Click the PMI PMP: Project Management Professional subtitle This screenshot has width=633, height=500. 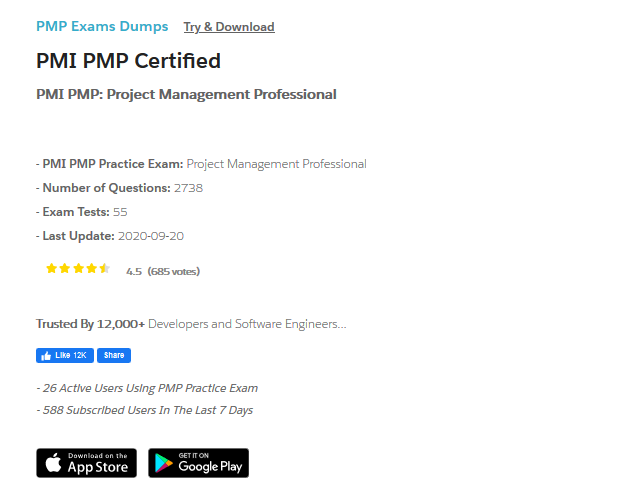186,94
